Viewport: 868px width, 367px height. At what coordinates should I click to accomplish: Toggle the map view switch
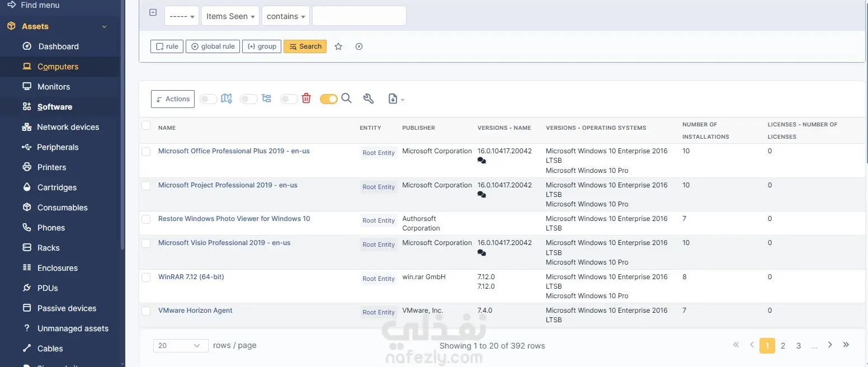click(208, 99)
